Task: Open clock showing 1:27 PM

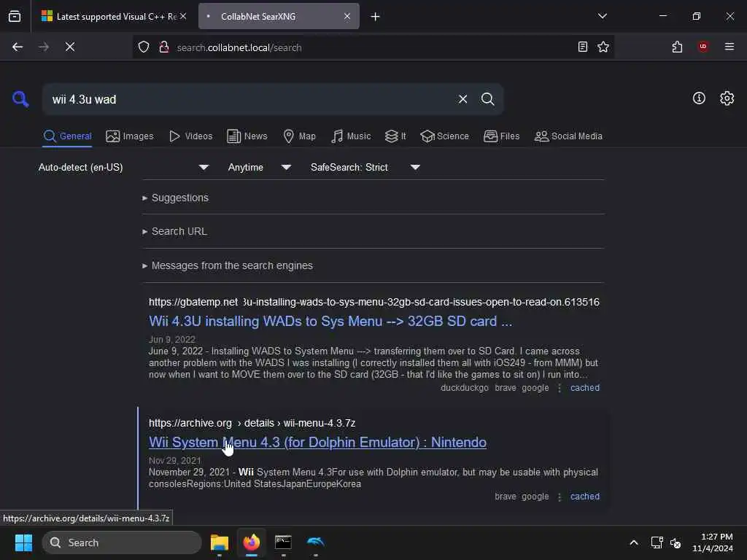Action: [713, 542]
